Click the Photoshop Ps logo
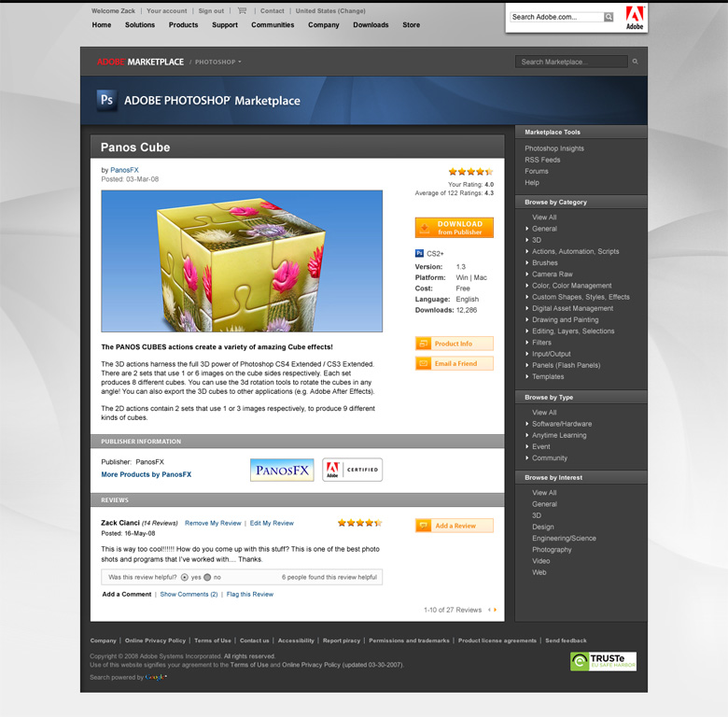The width and height of the screenshot is (728, 717). tap(106, 100)
